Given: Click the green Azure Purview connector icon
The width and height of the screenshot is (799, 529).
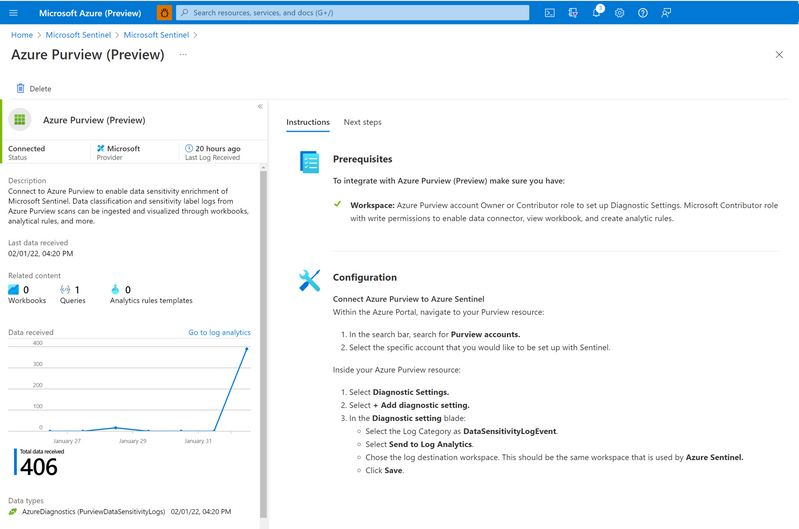Looking at the screenshot, I should 20,120.
